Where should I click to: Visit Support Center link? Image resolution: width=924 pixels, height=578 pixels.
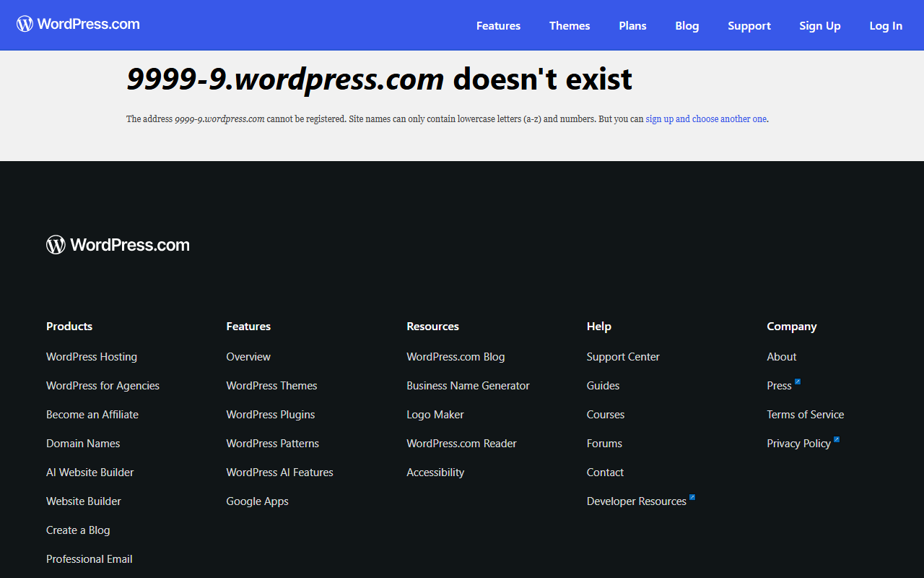pos(623,357)
